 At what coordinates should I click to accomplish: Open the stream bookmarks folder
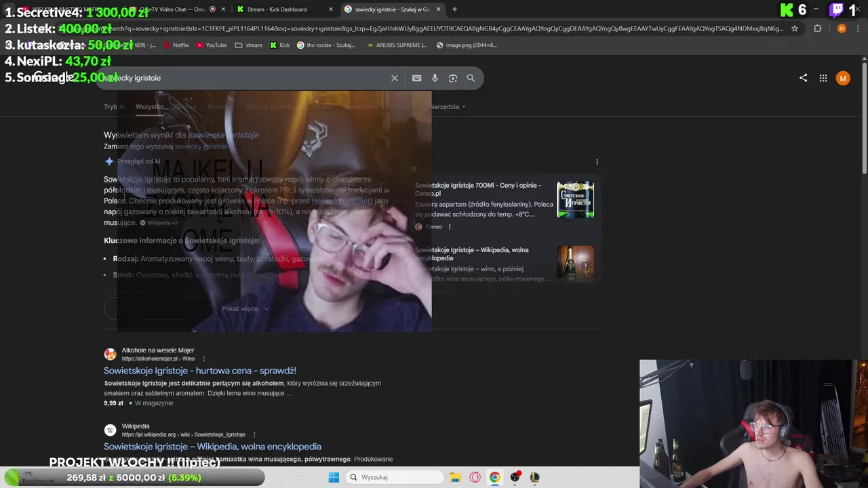[x=248, y=45]
